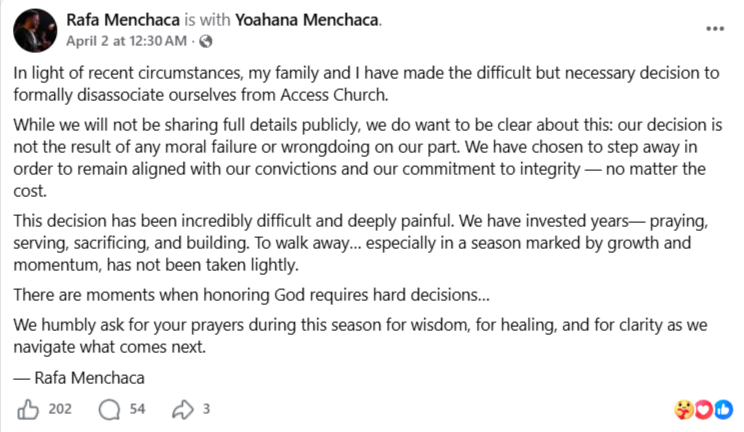Click the red heart Love reaction

[703, 408]
